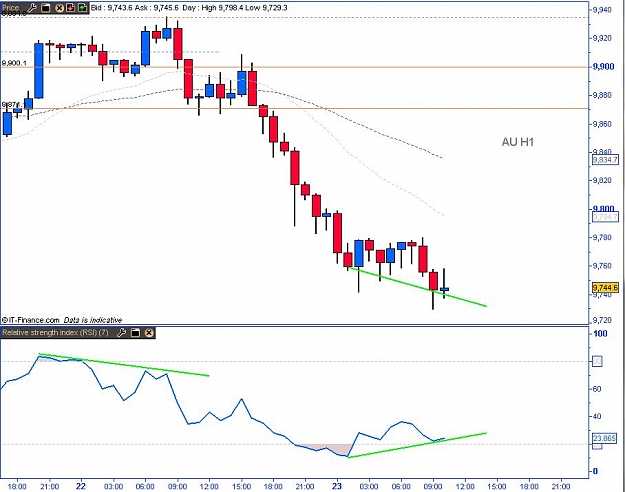
Task: Click the 9,720 price axis label
Action: (602, 320)
